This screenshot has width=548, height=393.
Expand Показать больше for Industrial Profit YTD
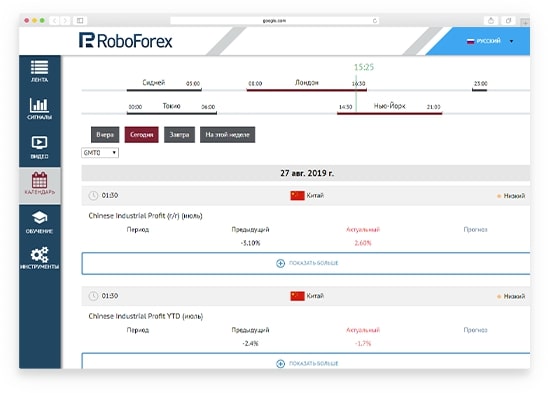point(306,361)
